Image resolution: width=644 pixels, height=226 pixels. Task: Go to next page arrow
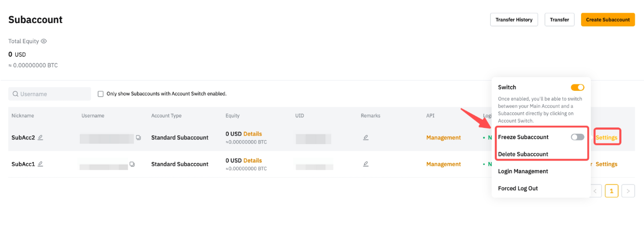628,191
